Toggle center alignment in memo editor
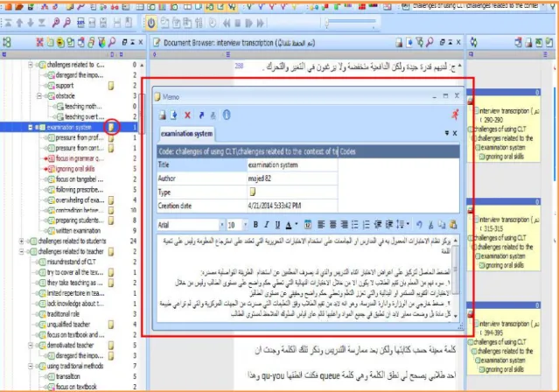This screenshot has width=559, height=392. coord(332,225)
